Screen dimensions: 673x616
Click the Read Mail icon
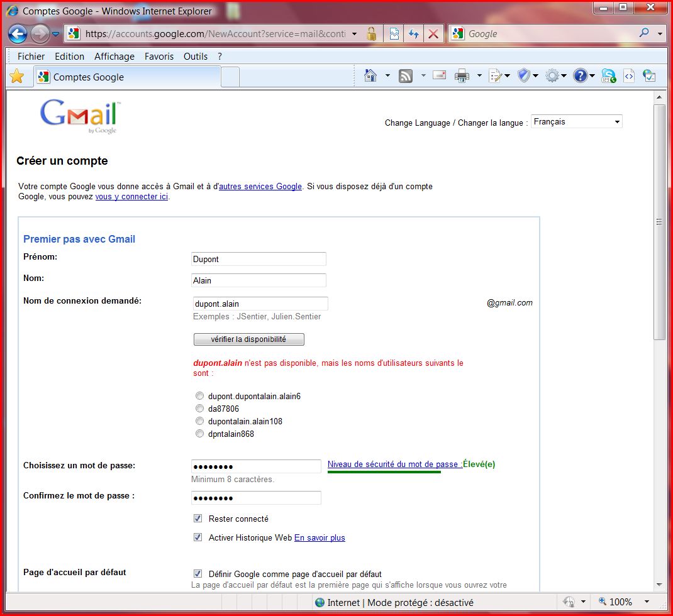(x=439, y=75)
